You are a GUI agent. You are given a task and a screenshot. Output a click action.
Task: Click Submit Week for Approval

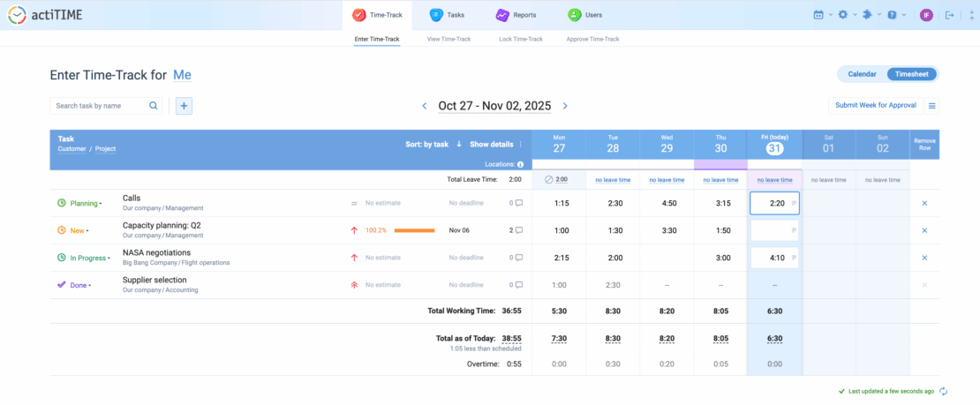876,106
